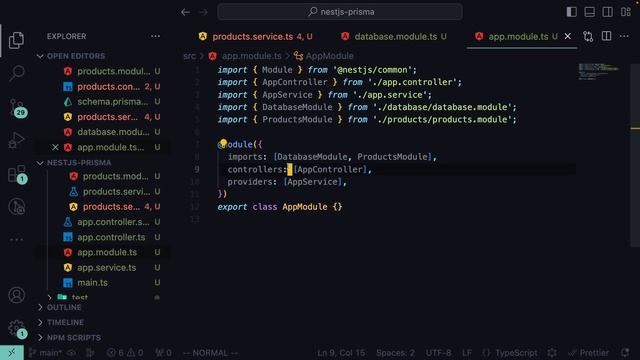The image size is (640, 360).
Task: Open Run and Debug view
Action: tap(16, 140)
